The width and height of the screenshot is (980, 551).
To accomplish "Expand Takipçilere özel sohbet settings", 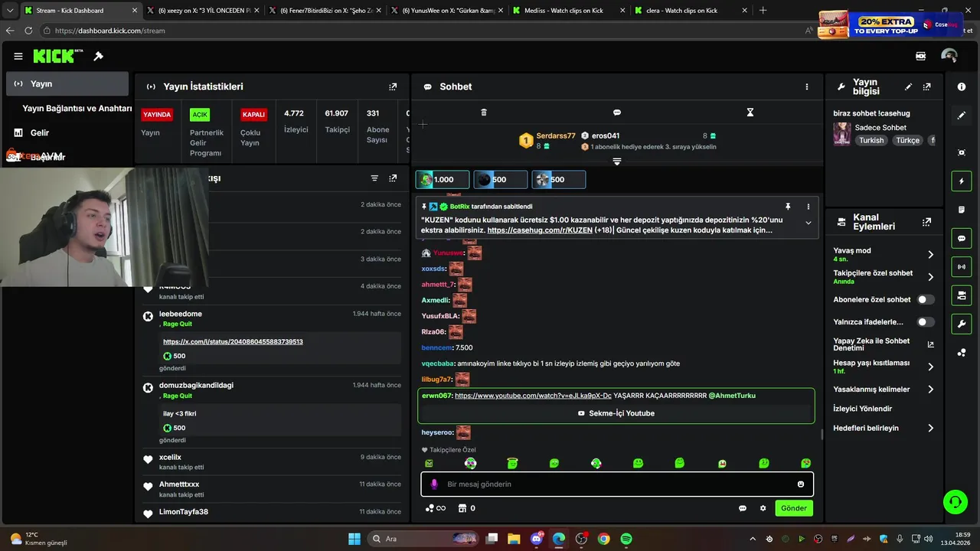I will (x=930, y=277).
